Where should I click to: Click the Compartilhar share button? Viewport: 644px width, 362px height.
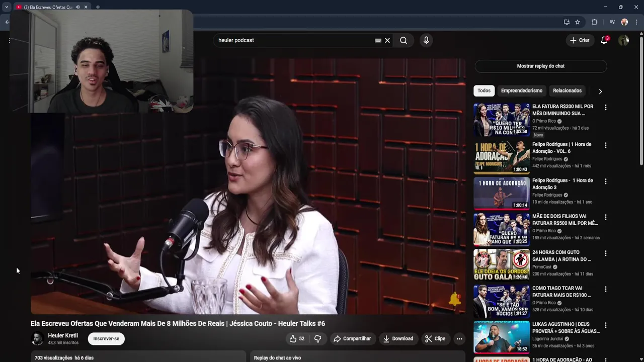pos(352,339)
